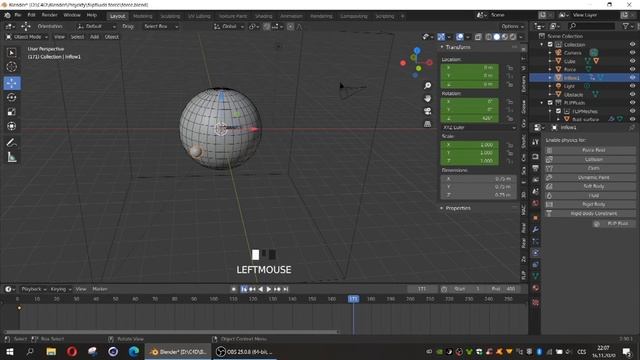This screenshot has height=360, width=640.
Task: Open the Render properties tab
Action: tap(535, 157)
